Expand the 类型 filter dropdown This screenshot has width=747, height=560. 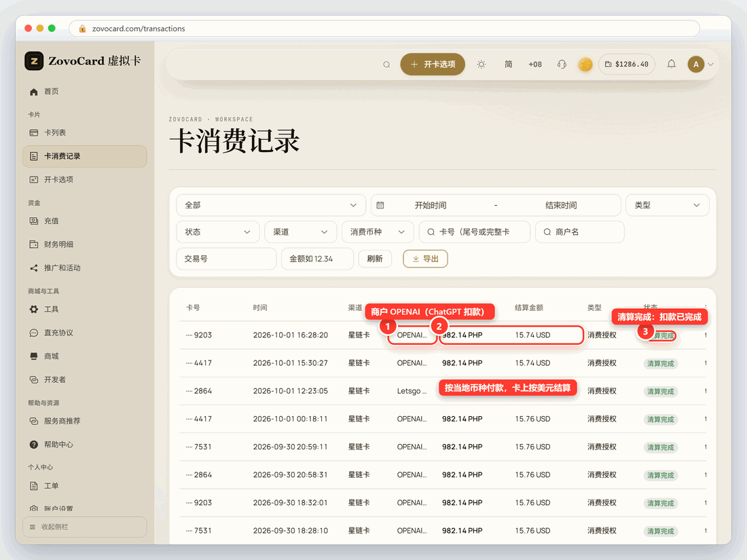coord(667,205)
